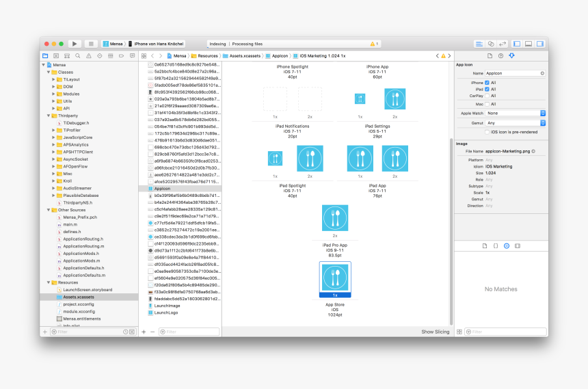
Task: Switch to the Assistant editor
Action: pos(491,44)
